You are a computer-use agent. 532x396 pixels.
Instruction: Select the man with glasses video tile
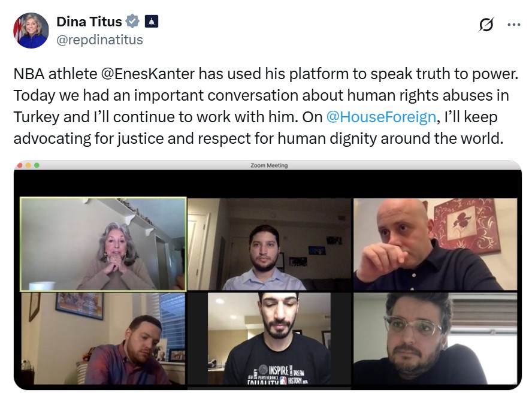(436, 338)
